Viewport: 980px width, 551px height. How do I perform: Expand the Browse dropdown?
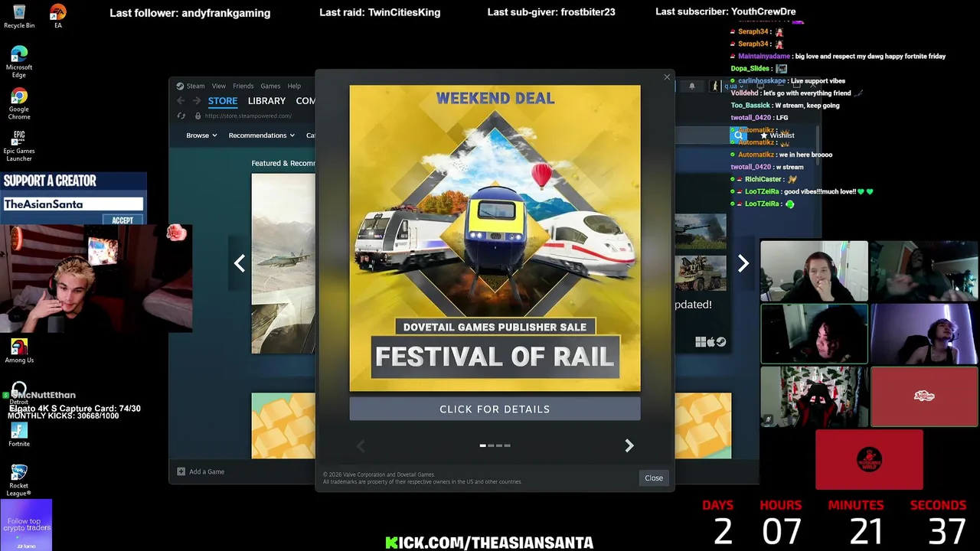click(x=201, y=135)
